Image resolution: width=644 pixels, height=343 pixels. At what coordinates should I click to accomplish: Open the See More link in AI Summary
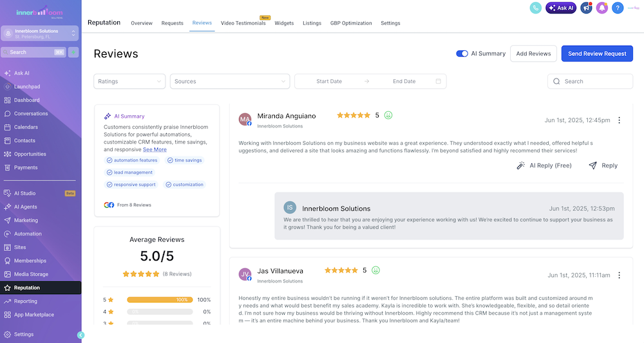pos(155,150)
